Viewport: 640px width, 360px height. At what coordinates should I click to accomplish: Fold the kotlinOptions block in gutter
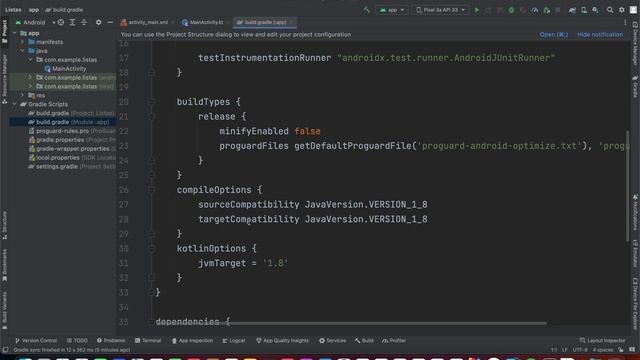pyautogui.click(x=151, y=249)
